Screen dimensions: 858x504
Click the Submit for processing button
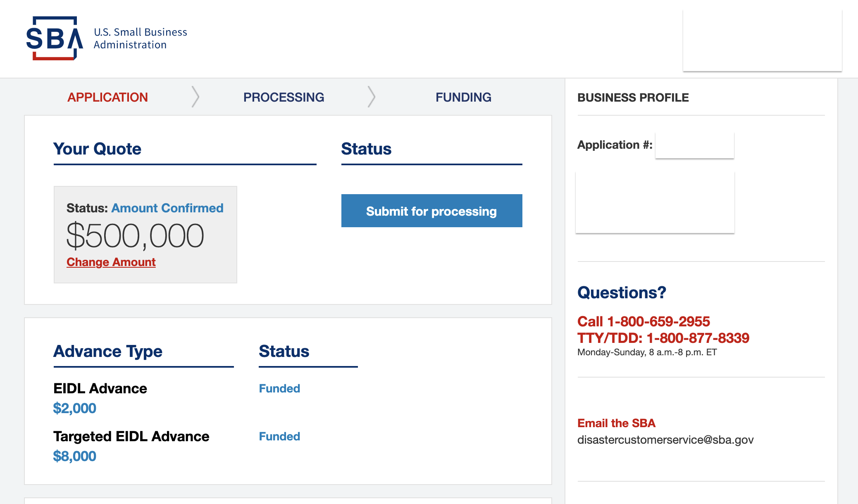(x=431, y=211)
